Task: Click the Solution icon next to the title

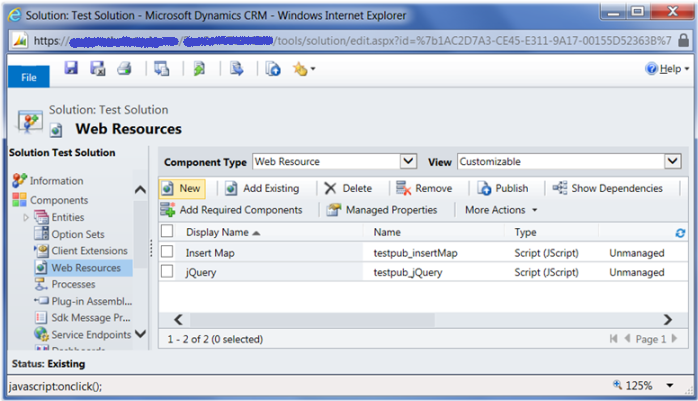Action: tap(30, 122)
